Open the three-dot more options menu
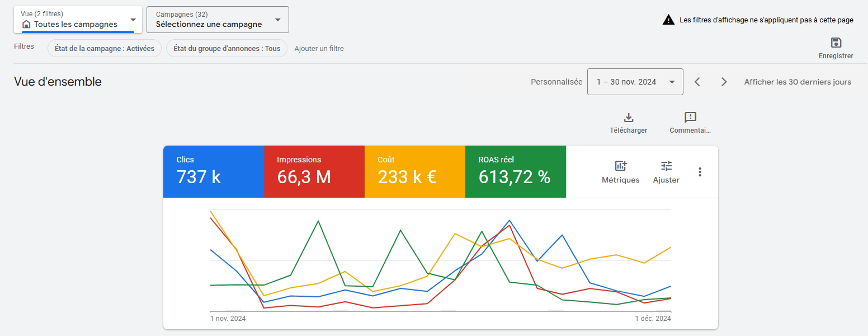This screenshot has height=336, width=868. [x=700, y=172]
